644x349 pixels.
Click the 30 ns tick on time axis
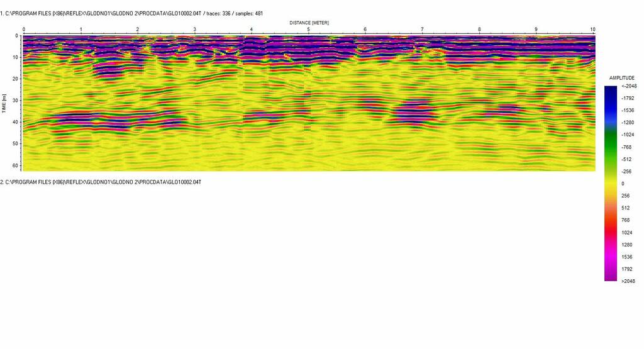[17, 100]
